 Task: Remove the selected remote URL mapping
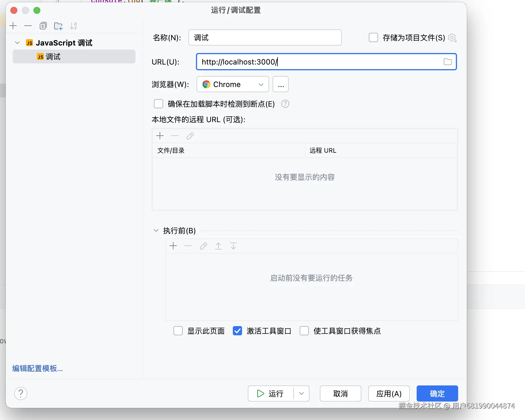[x=175, y=136]
